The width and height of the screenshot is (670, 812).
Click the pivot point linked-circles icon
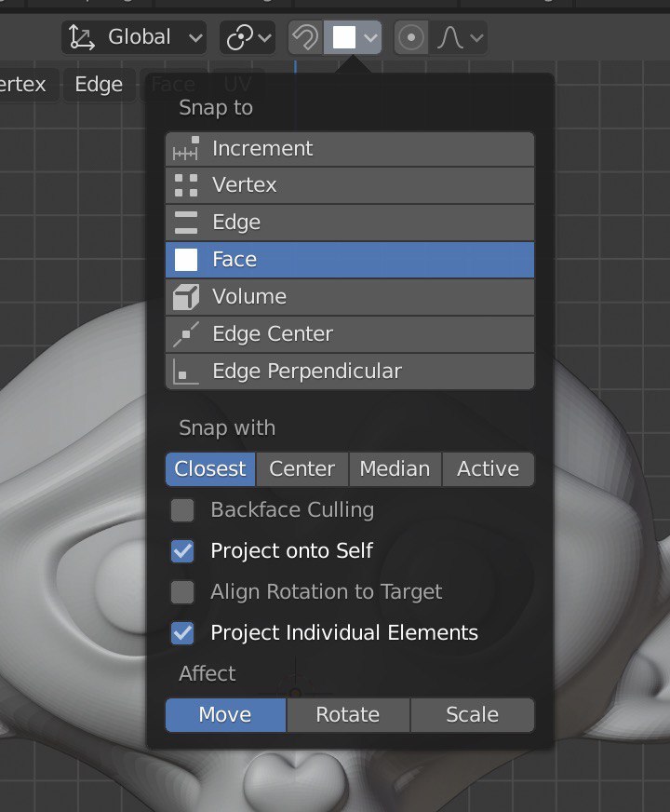point(241,37)
